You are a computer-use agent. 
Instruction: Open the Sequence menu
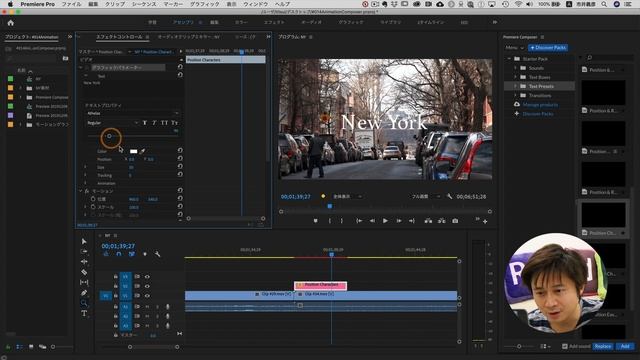(x=144, y=4)
